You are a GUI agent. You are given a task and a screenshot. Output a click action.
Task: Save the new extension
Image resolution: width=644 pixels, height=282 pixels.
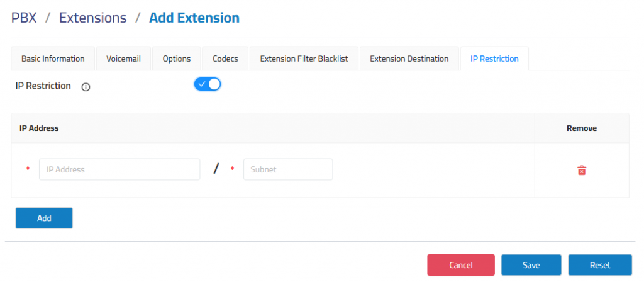point(531,265)
